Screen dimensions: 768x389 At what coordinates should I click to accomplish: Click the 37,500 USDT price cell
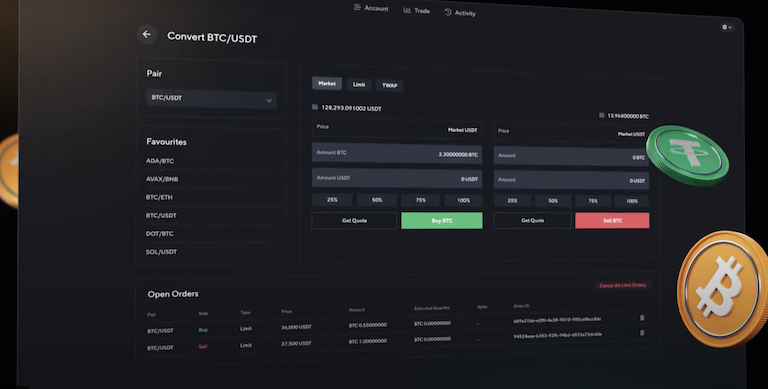point(296,343)
